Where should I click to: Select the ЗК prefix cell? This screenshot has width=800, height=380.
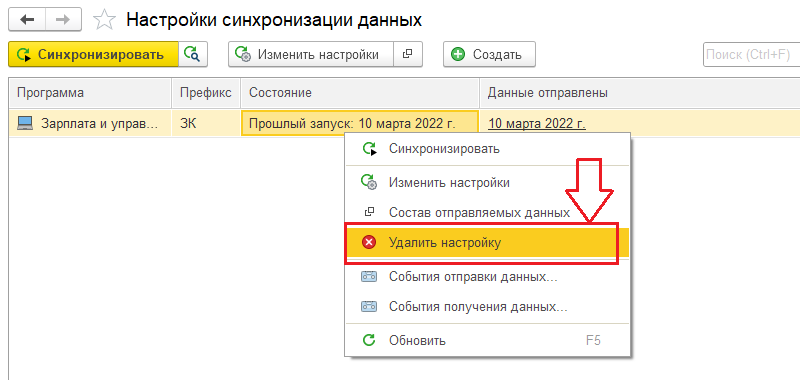pyautogui.click(x=206, y=123)
